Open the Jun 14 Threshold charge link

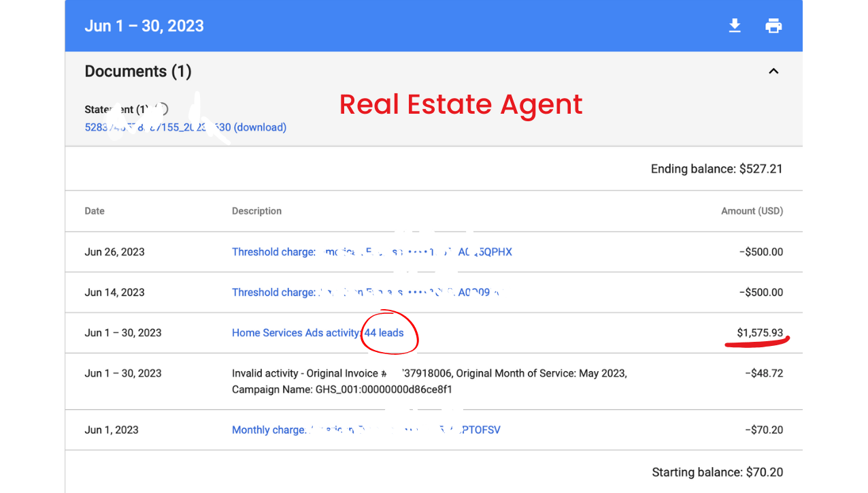366,292
